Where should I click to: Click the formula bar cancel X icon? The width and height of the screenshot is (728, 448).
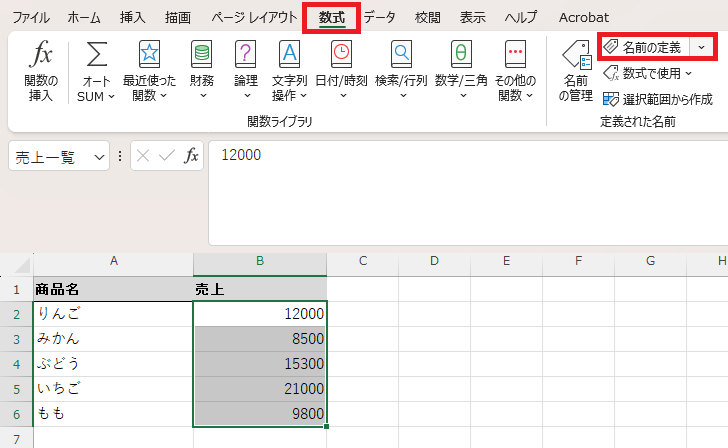143,156
